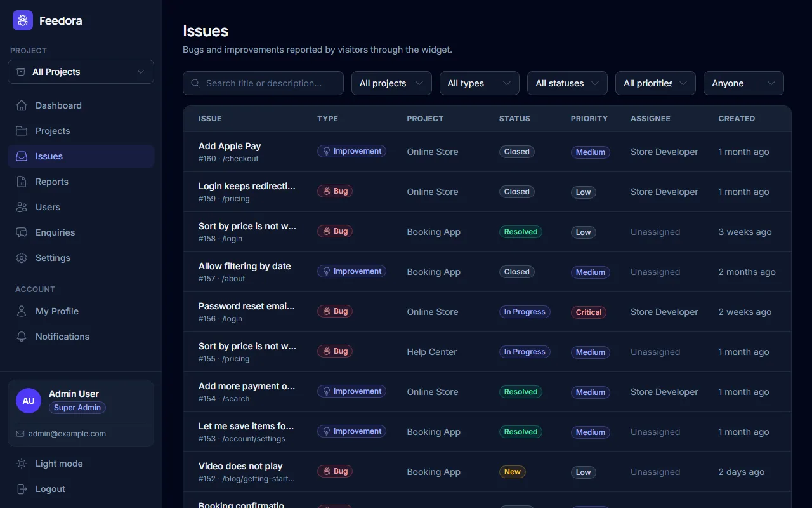812x508 pixels.
Task: Open the All types filter dropdown
Action: click(x=480, y=83)
